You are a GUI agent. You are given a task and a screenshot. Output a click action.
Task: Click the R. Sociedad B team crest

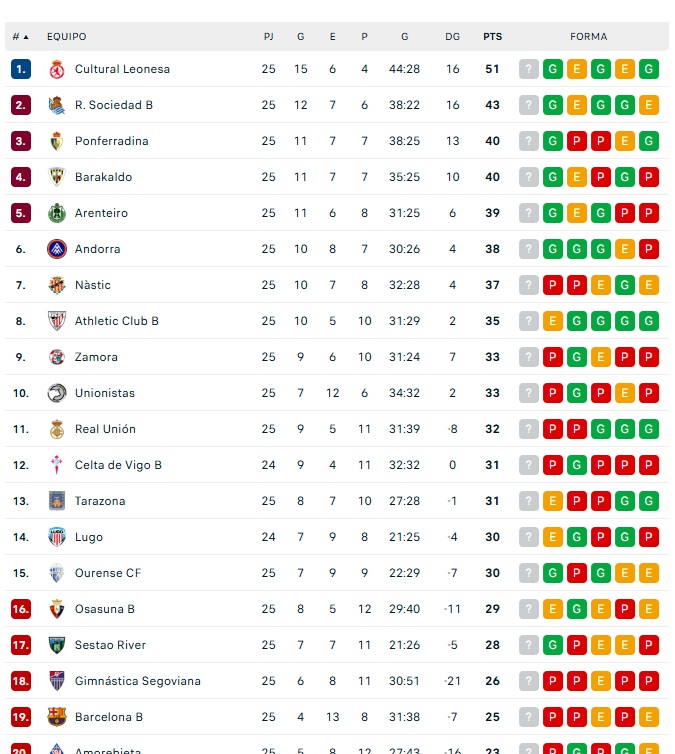[x=57, y=105]
